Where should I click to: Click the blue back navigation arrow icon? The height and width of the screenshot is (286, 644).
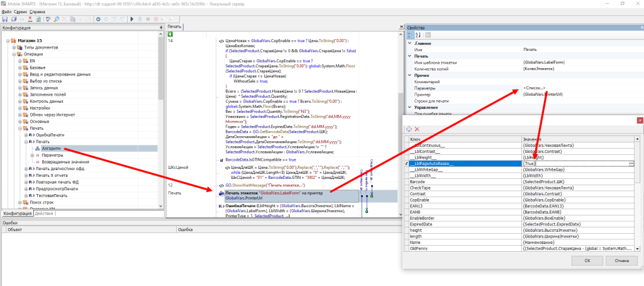click(98, 20)
